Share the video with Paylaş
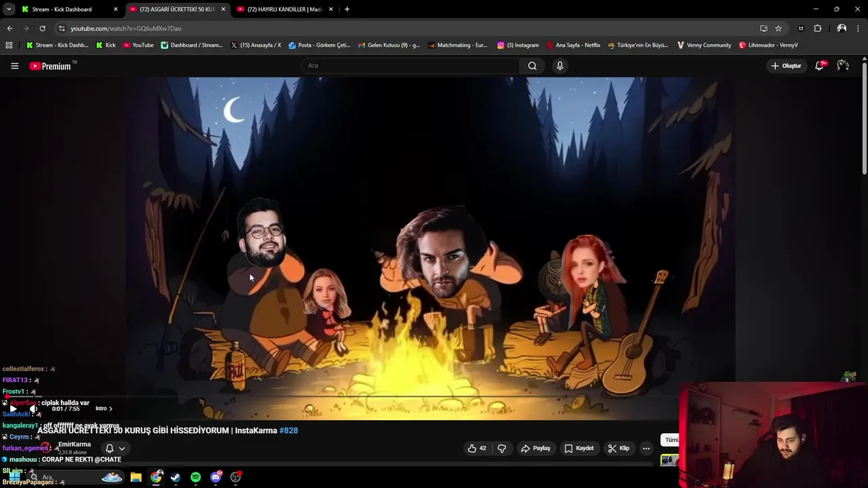This screenshot has height=488, width=868. 535,448
